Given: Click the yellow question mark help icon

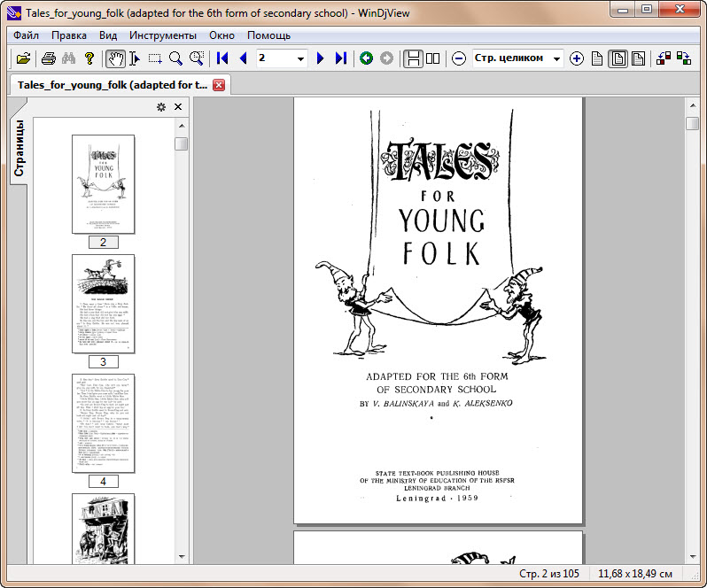Looking at the screenshot, I should pyautogui.click(x=89, y=58).
